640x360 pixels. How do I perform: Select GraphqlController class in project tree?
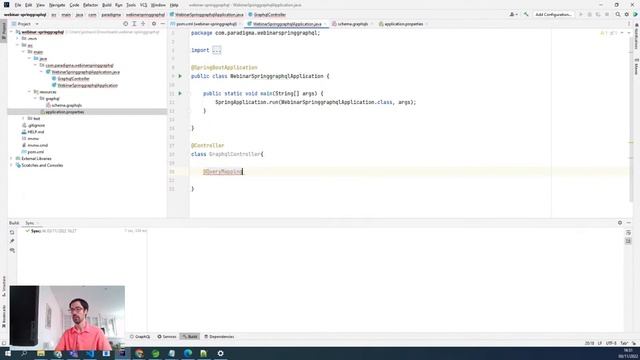tap(73, 79)
